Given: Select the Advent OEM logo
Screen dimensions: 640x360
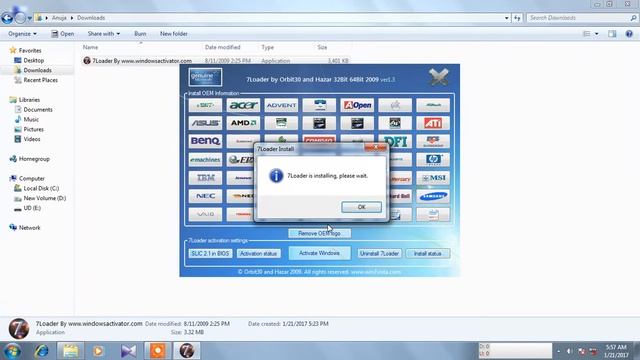Looking at the screenshot, I should (281, 105).
